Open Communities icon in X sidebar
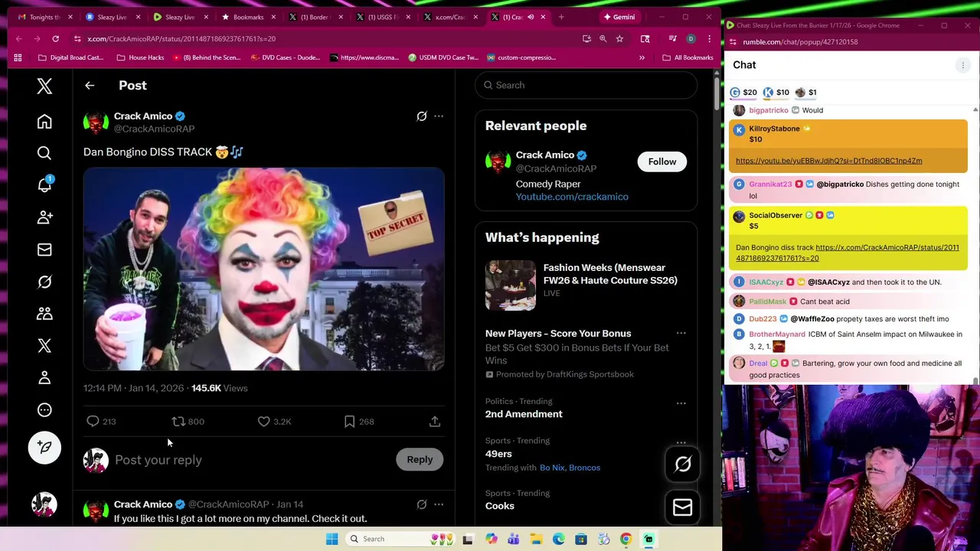This screenshot has width=980, height=551. 44,314
